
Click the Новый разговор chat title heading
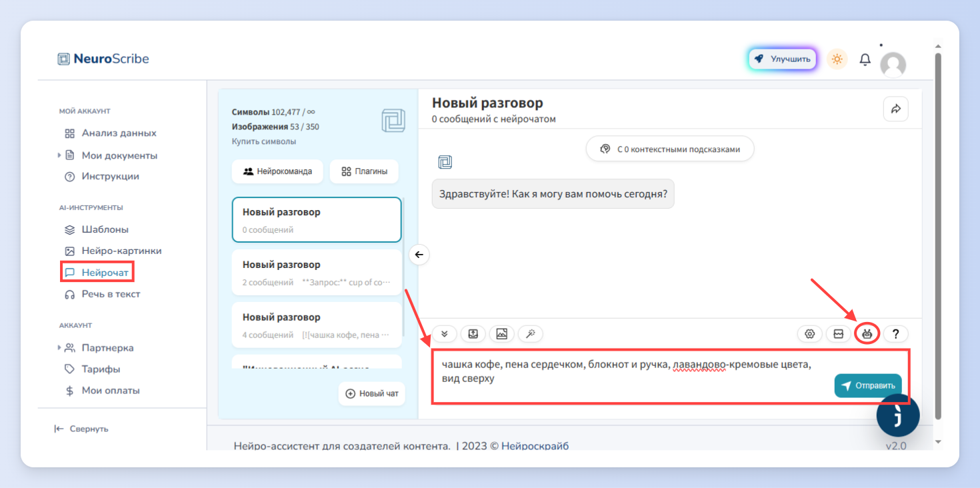pos(487,103)
